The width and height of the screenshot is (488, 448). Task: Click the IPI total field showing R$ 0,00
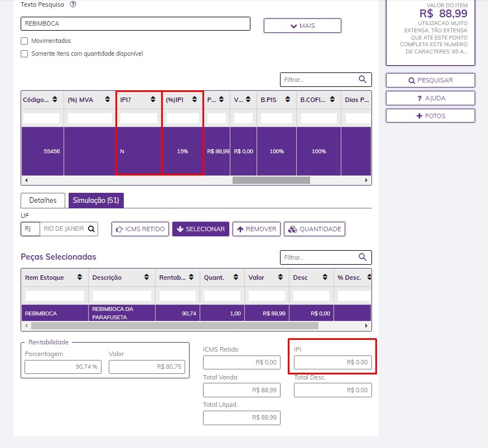(x=333, y=363)
